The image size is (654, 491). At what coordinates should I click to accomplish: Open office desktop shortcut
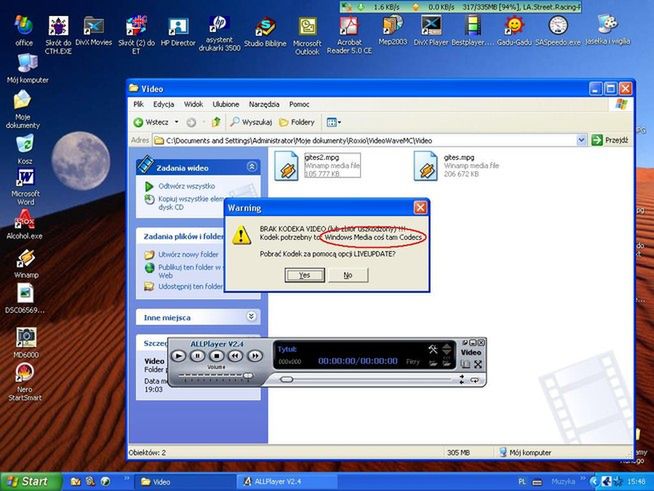[24, 30]
